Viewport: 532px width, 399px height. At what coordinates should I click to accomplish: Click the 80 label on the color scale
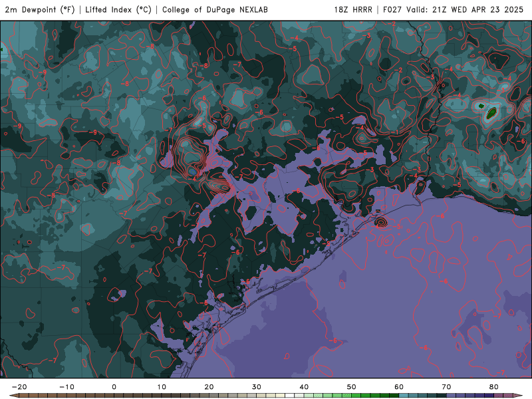pos(494,387)
